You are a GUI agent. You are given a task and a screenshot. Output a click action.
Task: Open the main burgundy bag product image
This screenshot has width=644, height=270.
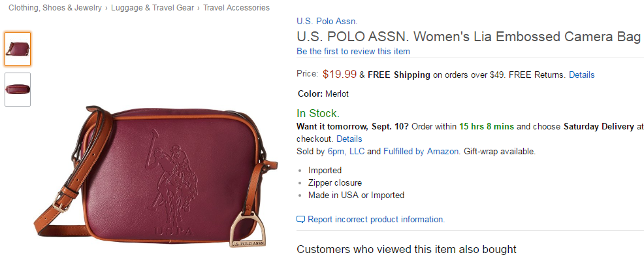[155, 177]
